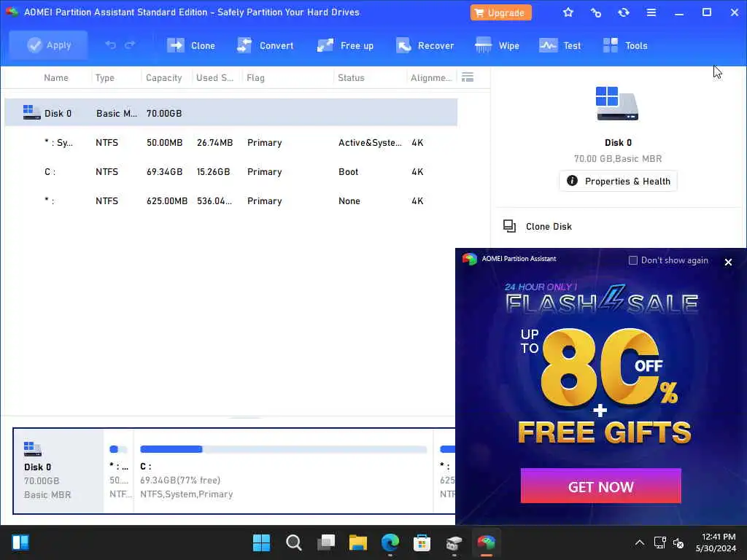
Task: Click AOMEI Partition Assistant taskbar icon
Action: 487,542
